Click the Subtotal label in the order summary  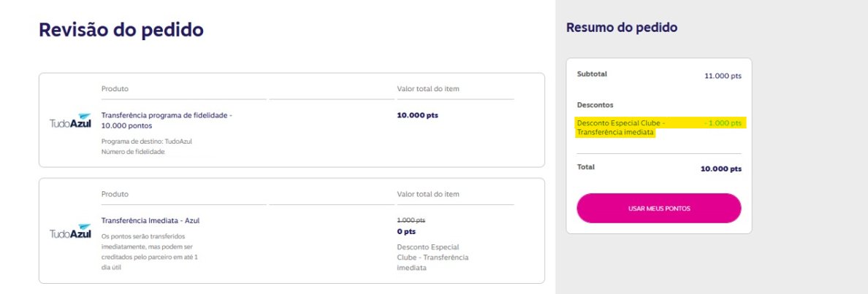click(592, 74)
